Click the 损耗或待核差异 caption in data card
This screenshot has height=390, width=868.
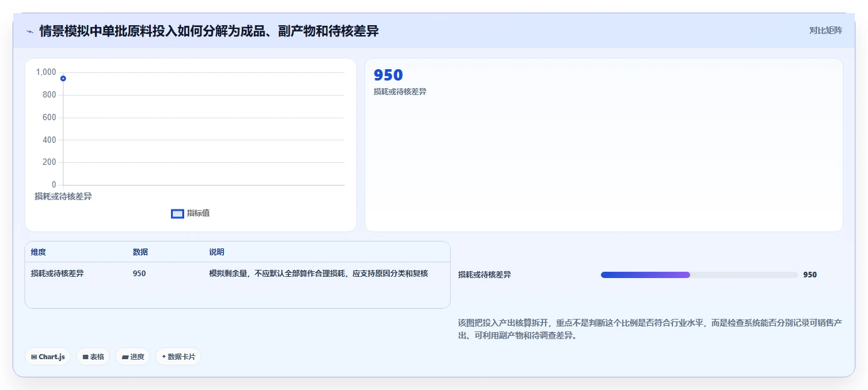400,92
